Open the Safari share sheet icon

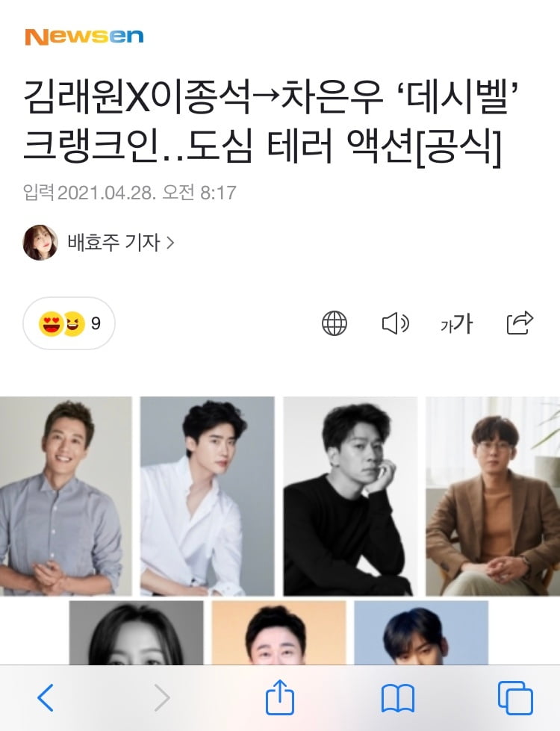click(280, 697)
